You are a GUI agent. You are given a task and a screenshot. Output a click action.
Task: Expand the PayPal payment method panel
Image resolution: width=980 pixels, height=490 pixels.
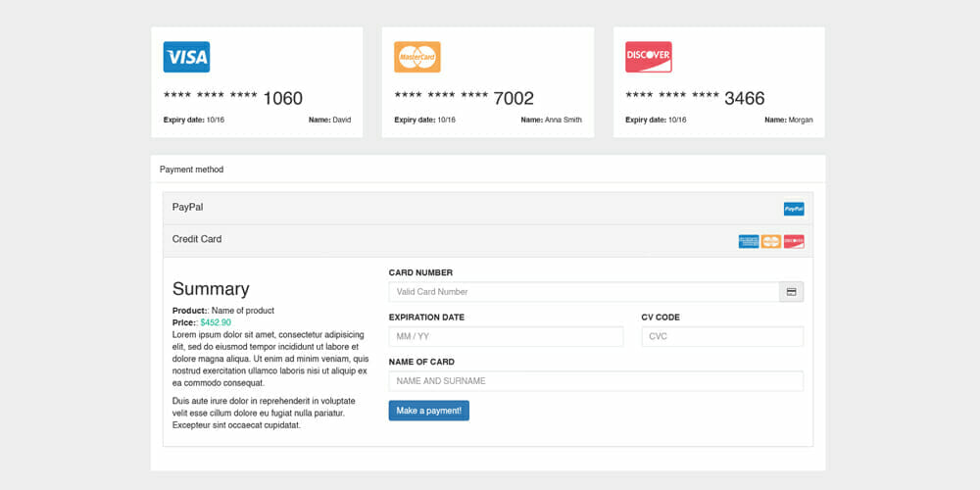188,208
